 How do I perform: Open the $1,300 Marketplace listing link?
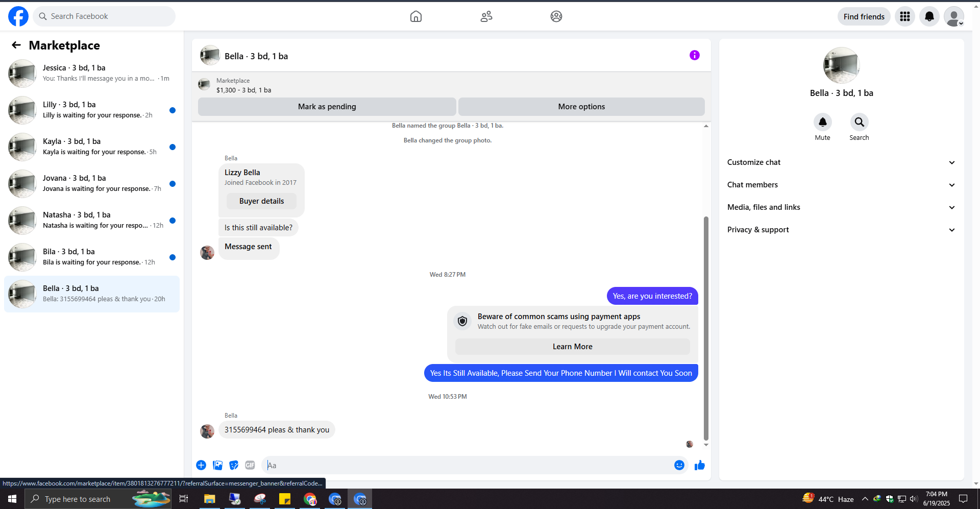click(243, 90)
